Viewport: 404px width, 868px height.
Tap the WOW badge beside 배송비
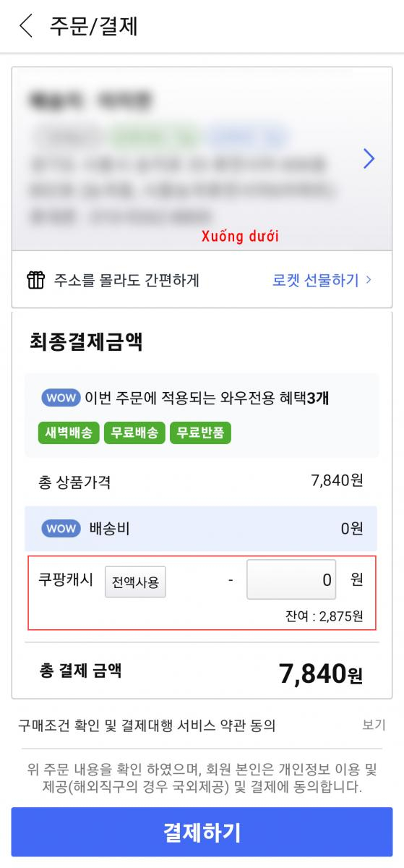pos(61,529)
